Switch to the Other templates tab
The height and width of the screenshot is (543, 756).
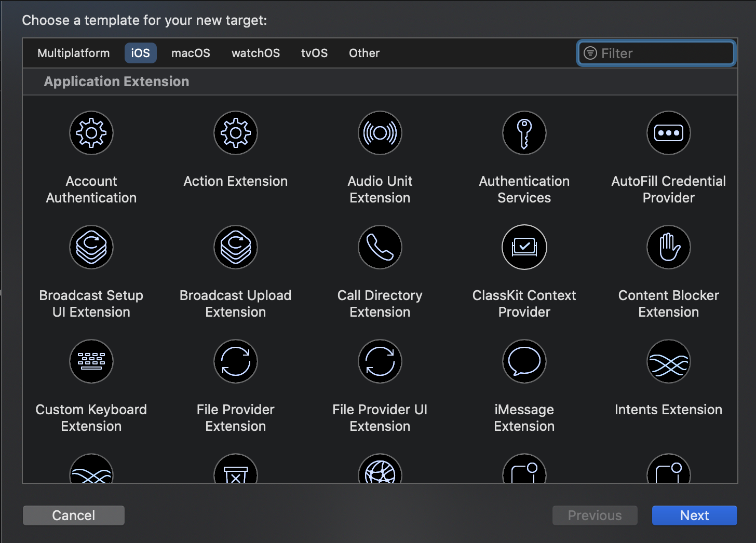click(364, 52)
